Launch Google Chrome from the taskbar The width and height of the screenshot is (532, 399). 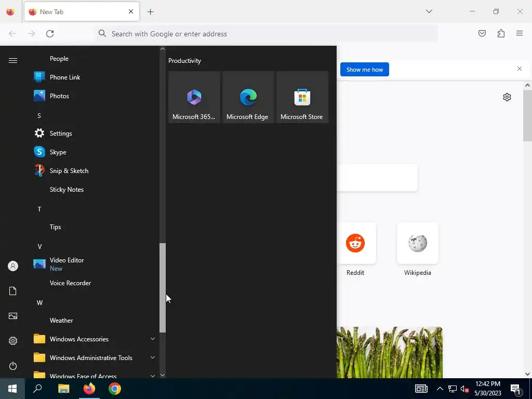pyautogui.click(x=115, y=389)
